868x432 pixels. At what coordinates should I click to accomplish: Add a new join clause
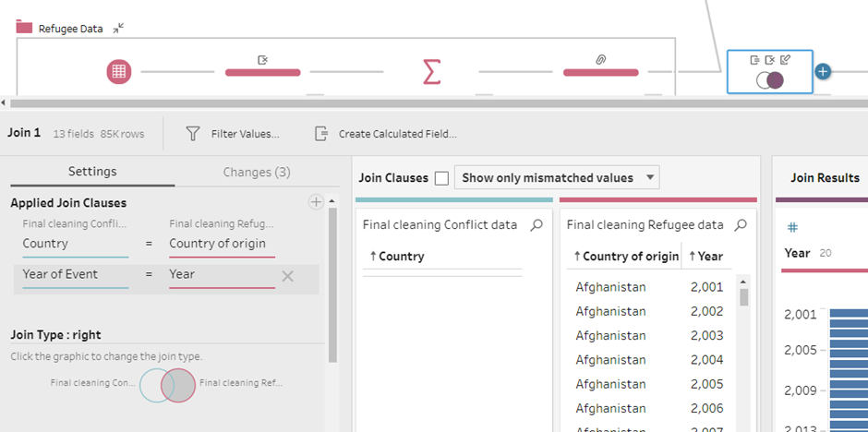click(x=316, y=202)
